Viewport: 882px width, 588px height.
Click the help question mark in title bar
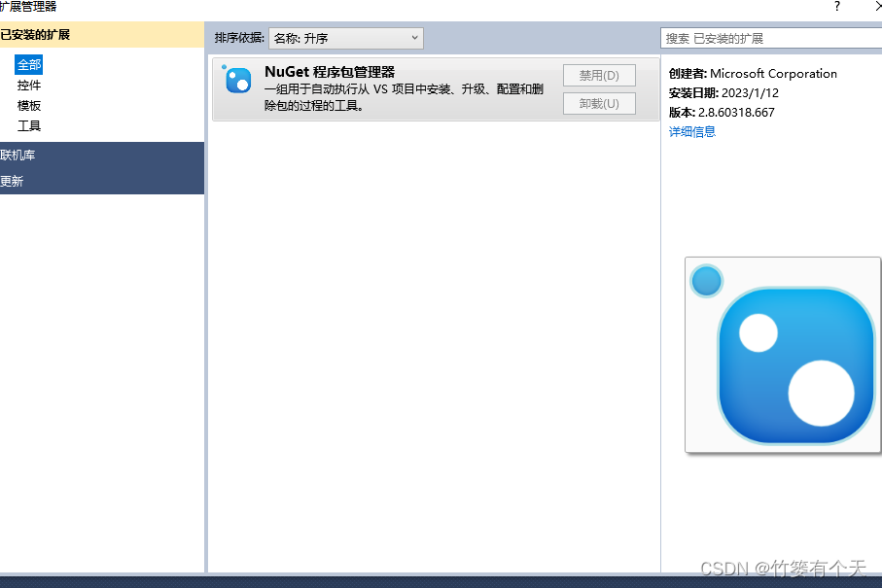click(x=837, y=7)
